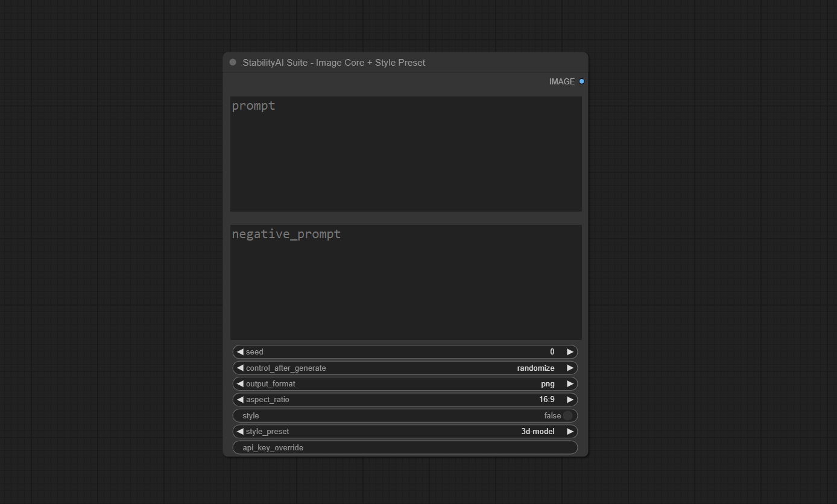Screen dimensions: 837x504
Task: Collapse node using the gray title dot
Action: pyautogui.click(x=233, y=62)
